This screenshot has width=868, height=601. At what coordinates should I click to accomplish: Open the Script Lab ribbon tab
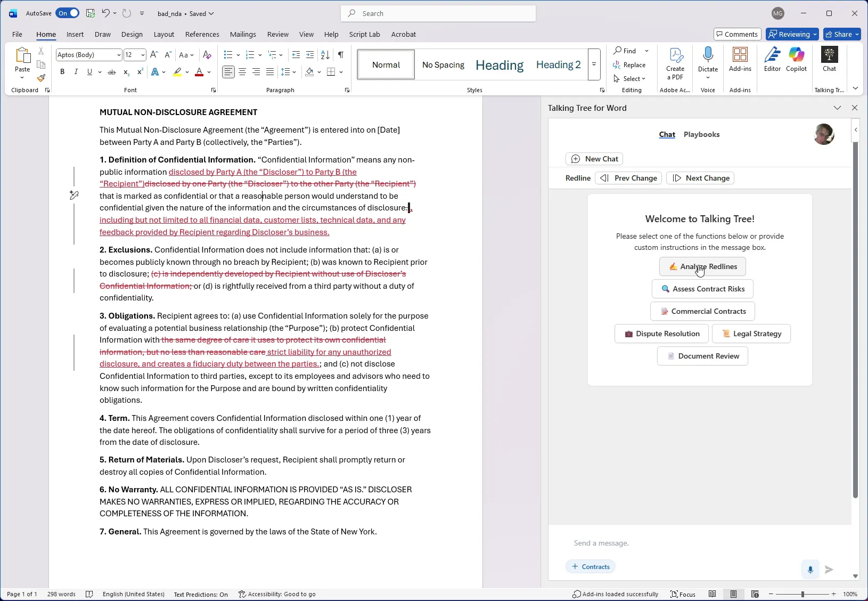(364, 34)
